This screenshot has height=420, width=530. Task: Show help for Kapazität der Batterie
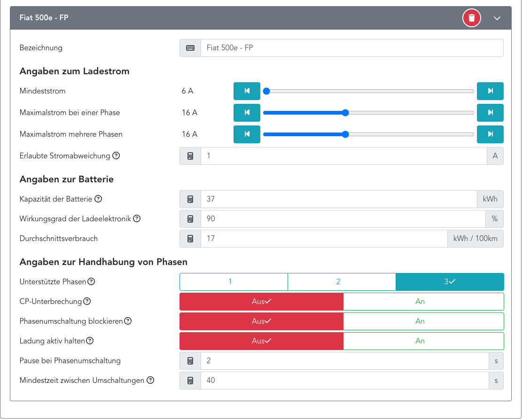98,199
